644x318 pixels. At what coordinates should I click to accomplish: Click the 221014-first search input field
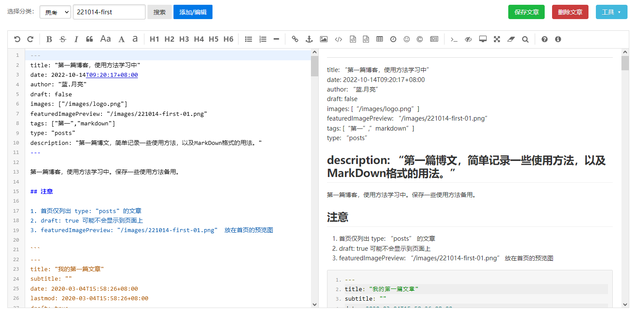(x=109, y=12)
